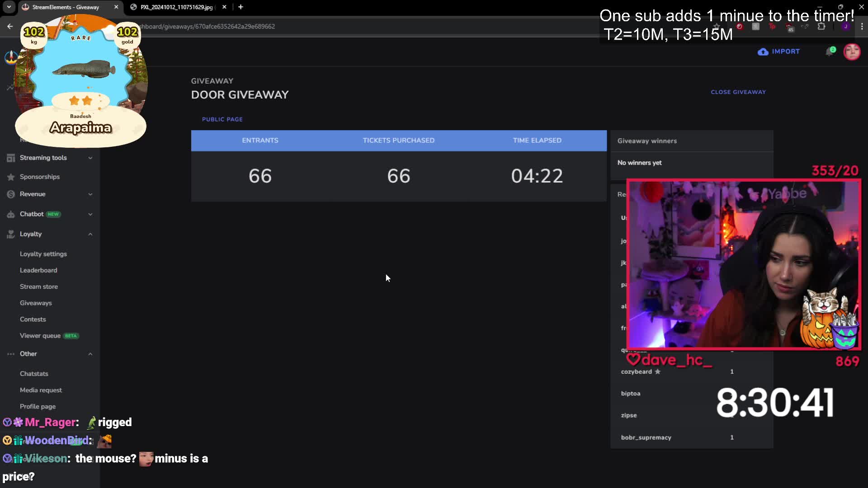Expand the Revenue menu chevron
The width and height of the screenshot is (868, 488).
(90, 194)
